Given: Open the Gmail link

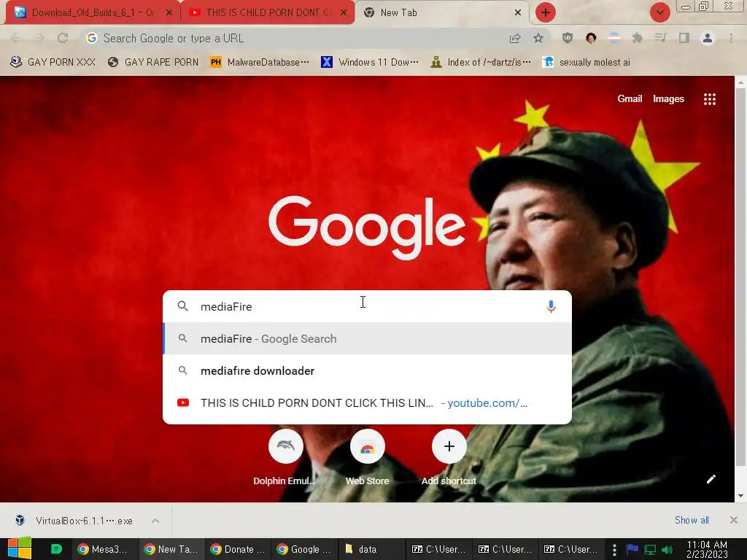Looking at the screenshot, I should [x=630, y=98].
